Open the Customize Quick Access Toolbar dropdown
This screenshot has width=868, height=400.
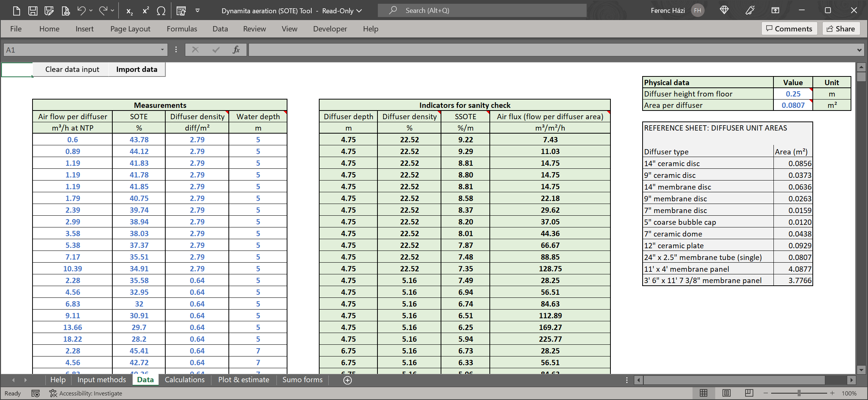pyautogui.click(x=197, y=11)
